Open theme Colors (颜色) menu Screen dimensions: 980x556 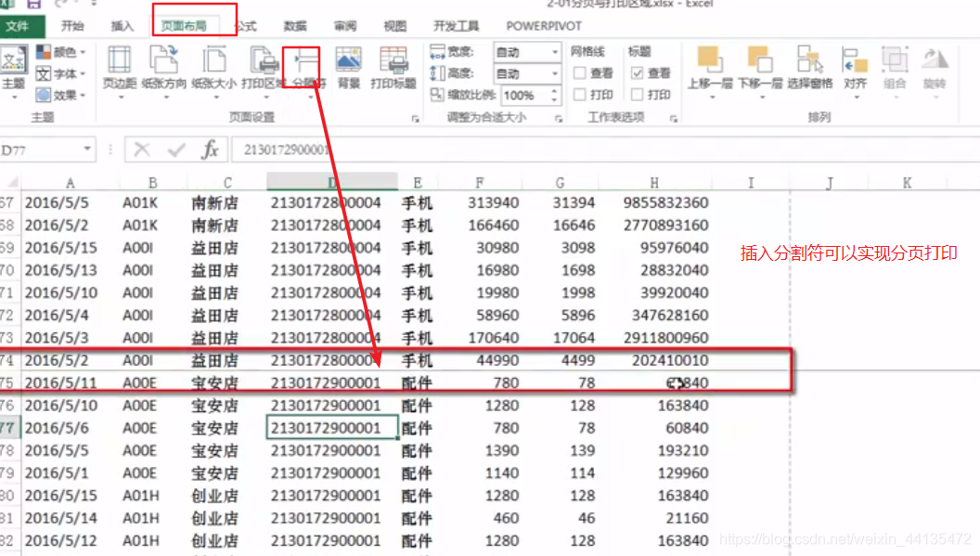60,52
